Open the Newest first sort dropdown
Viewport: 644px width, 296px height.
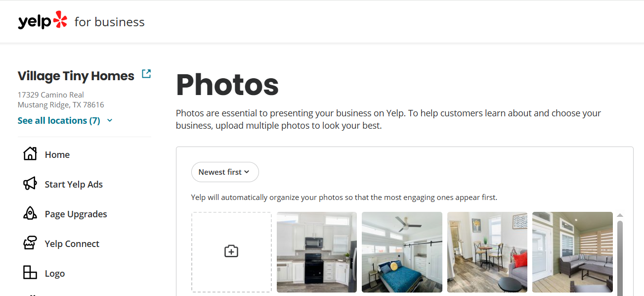click(x=225, y=172)
